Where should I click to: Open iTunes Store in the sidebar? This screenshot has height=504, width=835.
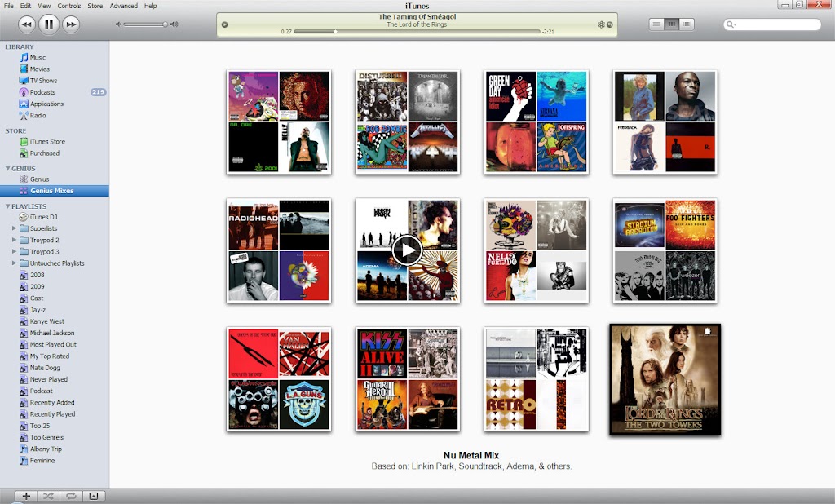point(47,142)
